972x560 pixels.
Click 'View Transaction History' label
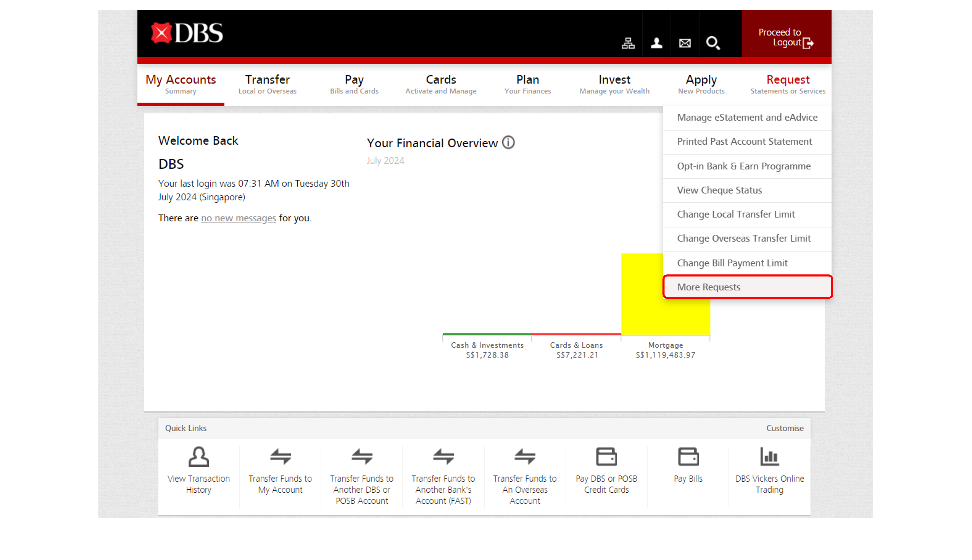[198, 484]
